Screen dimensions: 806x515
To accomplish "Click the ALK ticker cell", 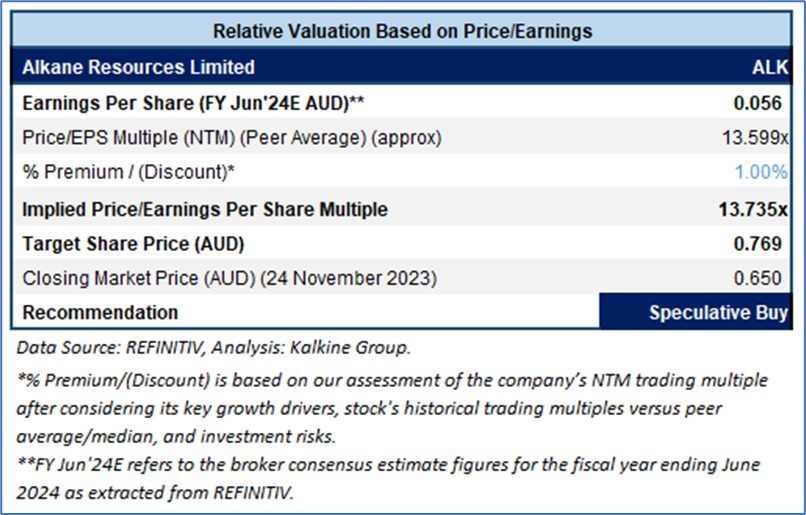I will click(x=769, y=67).
